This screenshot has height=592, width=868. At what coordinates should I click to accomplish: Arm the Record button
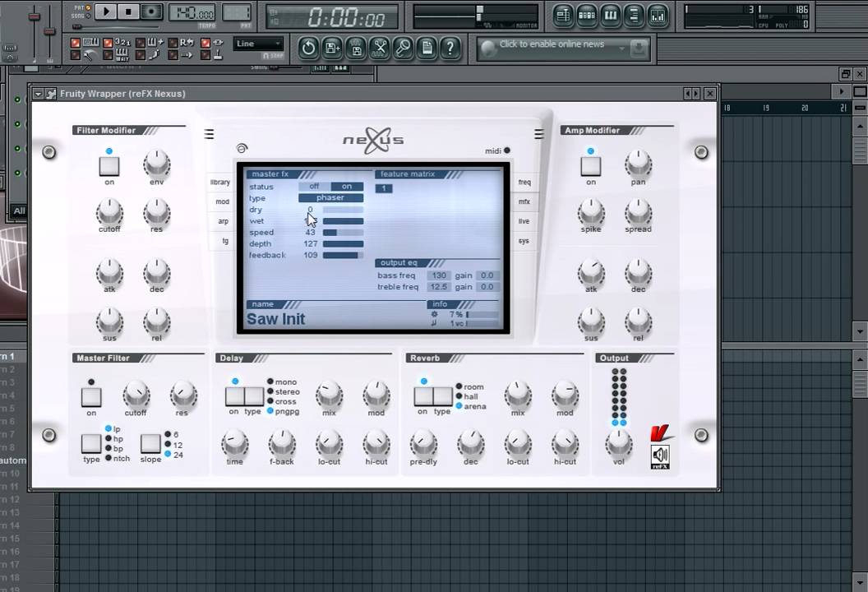tap(151, 11)
